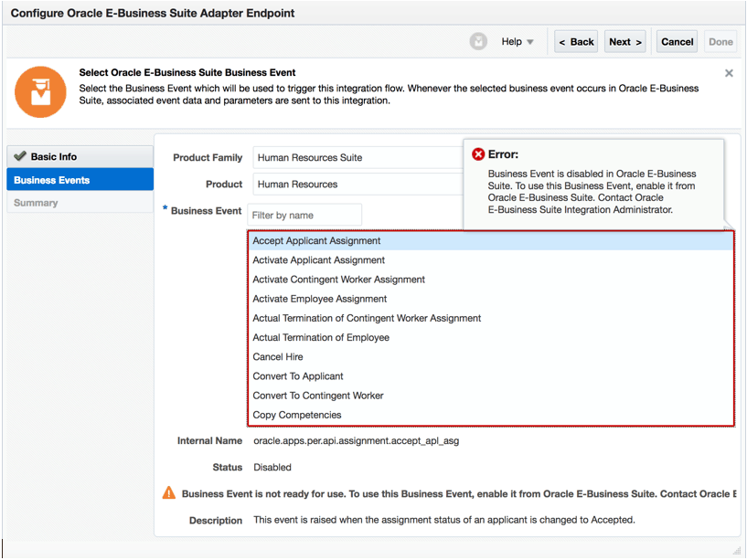Screen dimensions: 747x560
Task: Select Convert To Contingent Worker event
Action: tap(491, 396)
